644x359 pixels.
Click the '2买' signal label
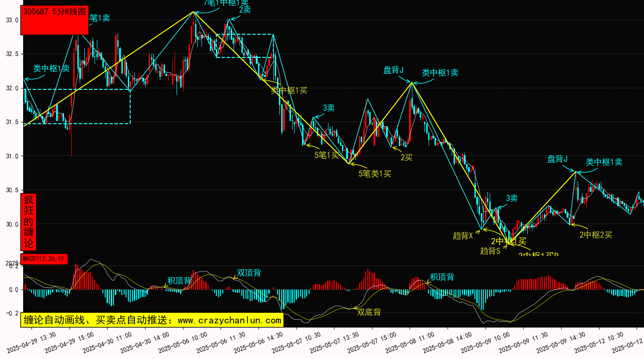[407, 157]
